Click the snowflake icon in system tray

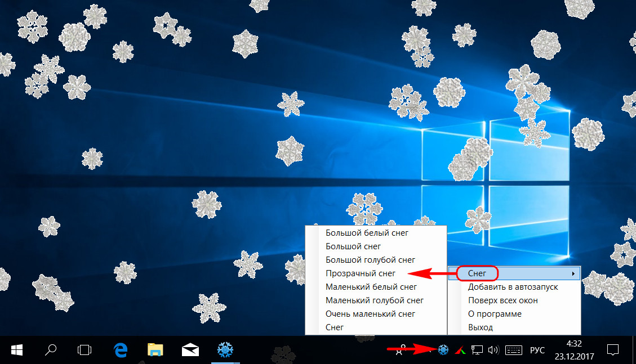[443, 350]
